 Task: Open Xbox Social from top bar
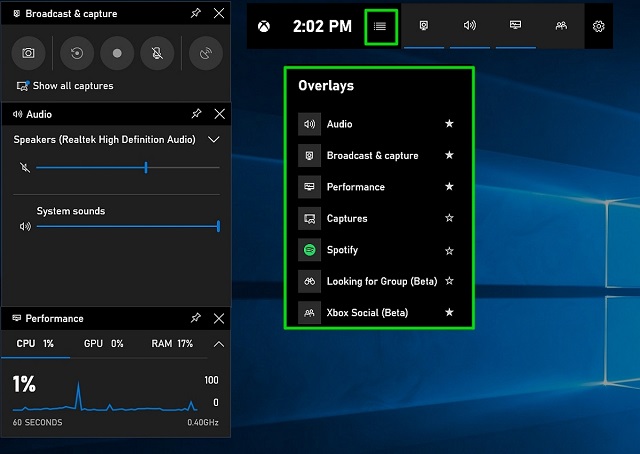561,26
